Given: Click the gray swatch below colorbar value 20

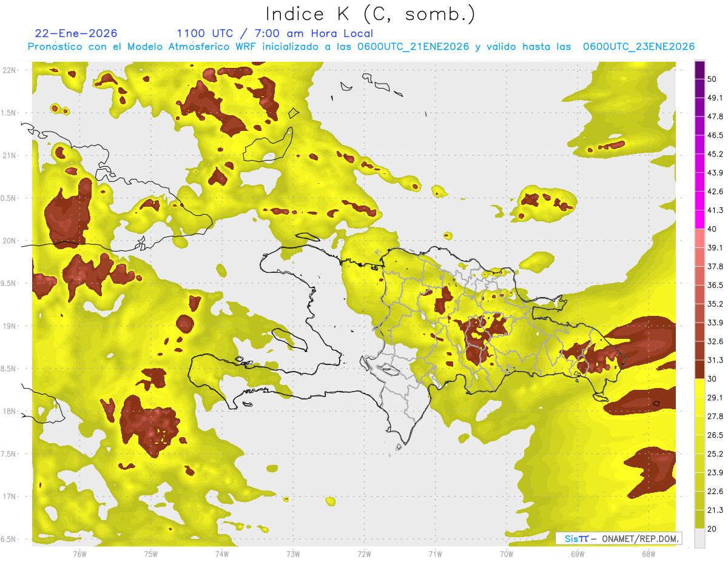Looking at the screenshot, I should click(699, 538).
